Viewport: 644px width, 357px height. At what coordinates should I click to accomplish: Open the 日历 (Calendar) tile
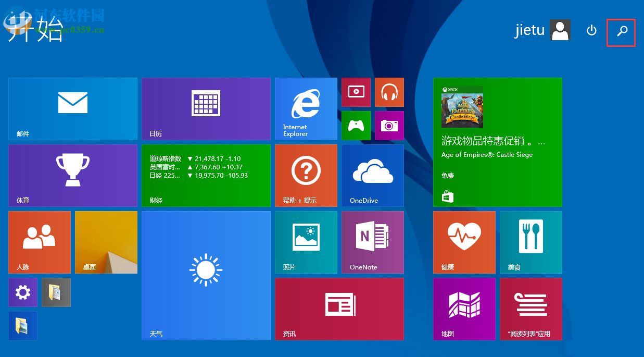(206, 108)
